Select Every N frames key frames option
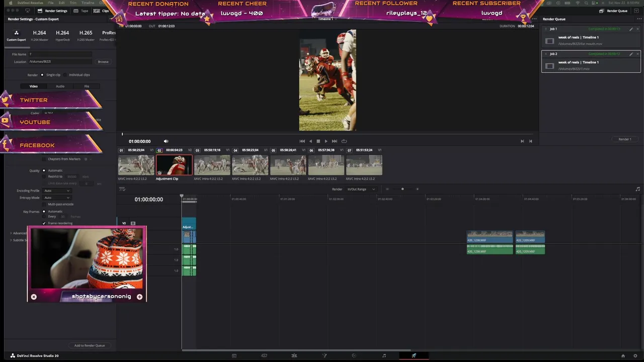 44,216
